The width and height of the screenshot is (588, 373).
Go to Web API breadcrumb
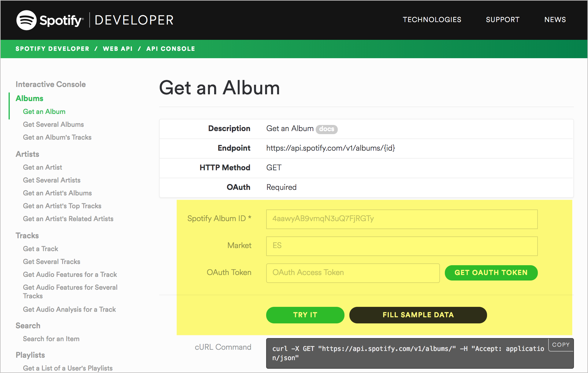point(118,49)
